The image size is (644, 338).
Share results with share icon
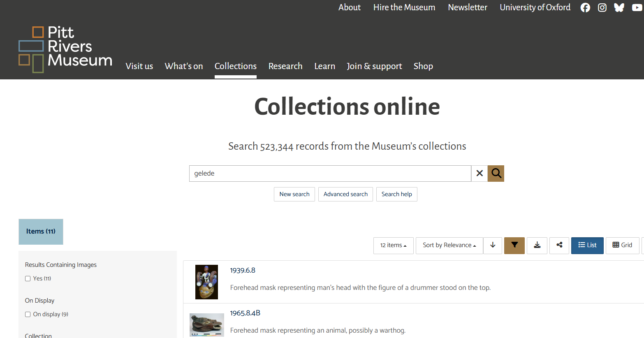point(559,245)
